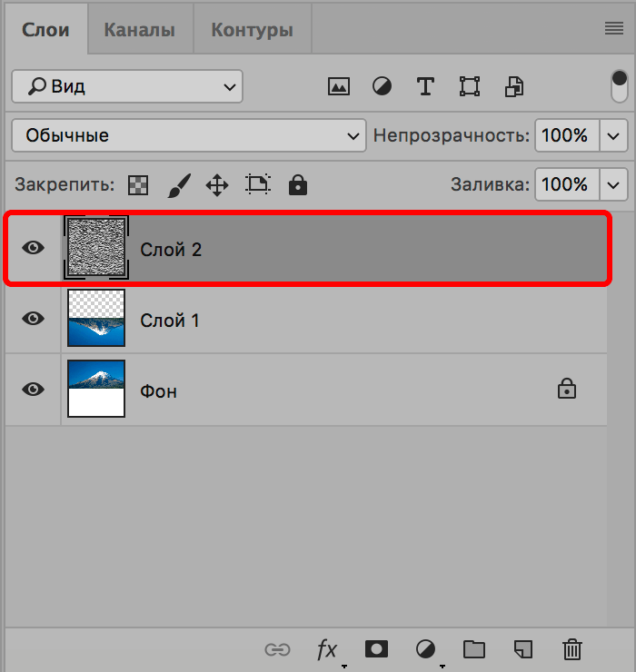The height and width of the screenshot is (672, 636).
Task: Click the type layer filter icon
Action: [425, 87]
